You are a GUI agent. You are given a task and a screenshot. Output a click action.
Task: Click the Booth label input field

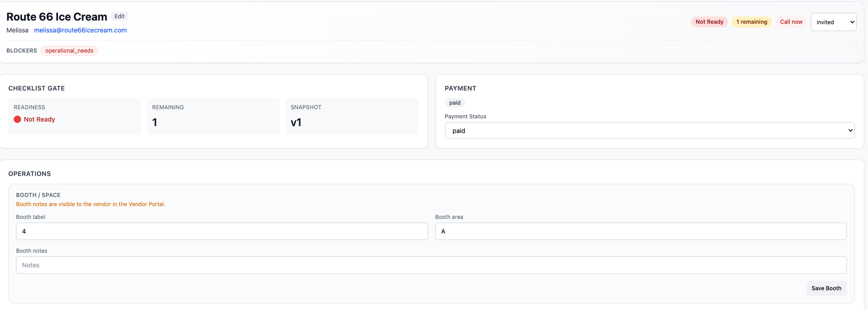tap(222, 231)
